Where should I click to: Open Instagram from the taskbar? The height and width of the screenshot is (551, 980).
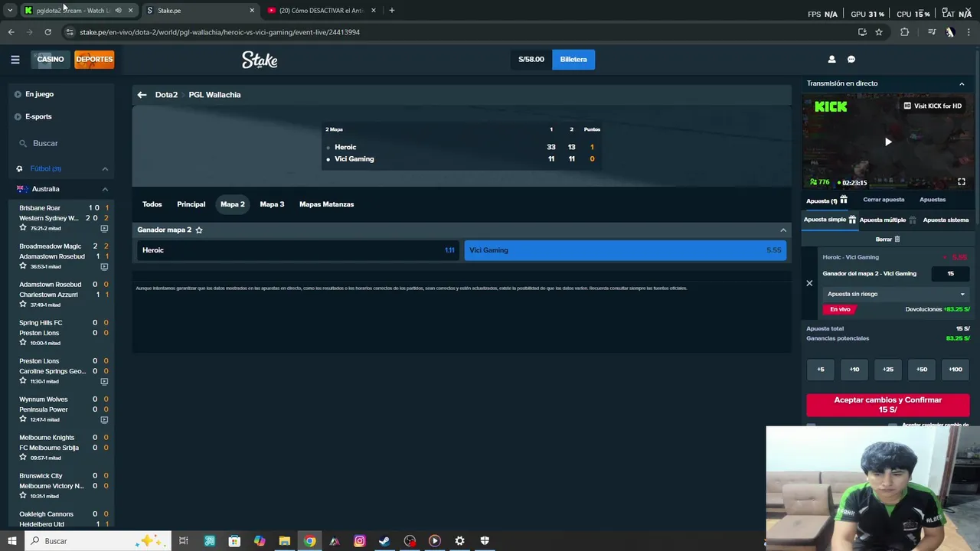click(359, 541)
